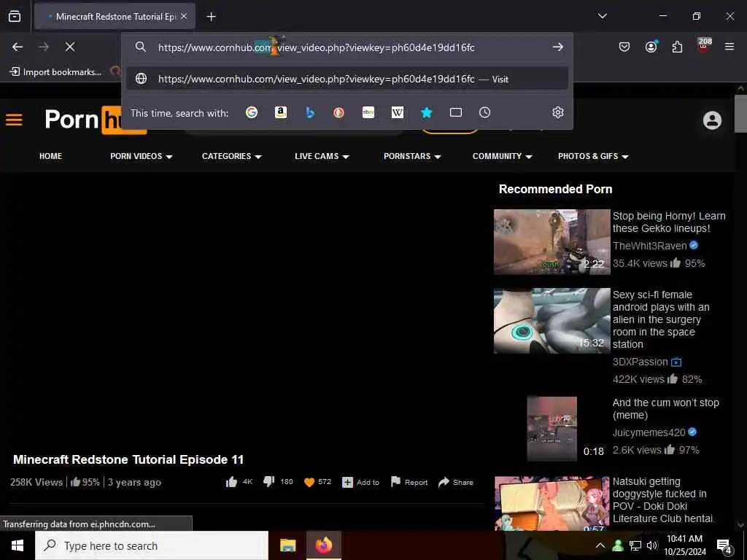The height and width of the screenshot is (560, 747).
Task: Search within History clock icon
Action: point(484,112)
